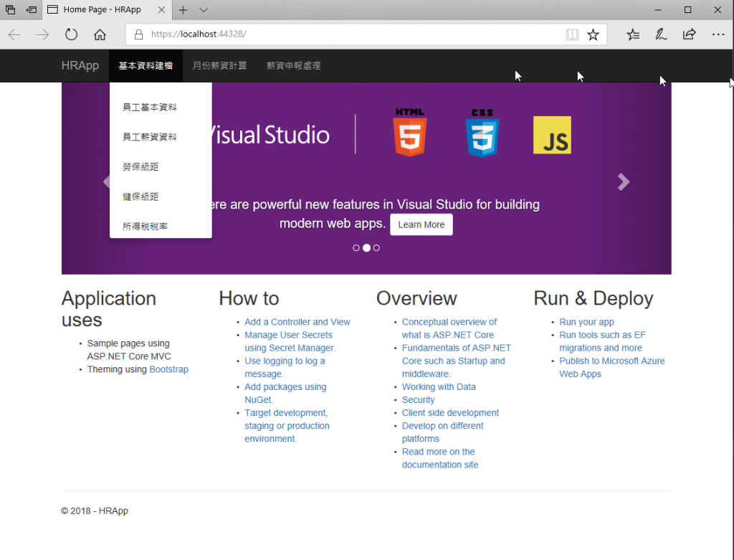Click the HRApp brand link

pos(80,65)
